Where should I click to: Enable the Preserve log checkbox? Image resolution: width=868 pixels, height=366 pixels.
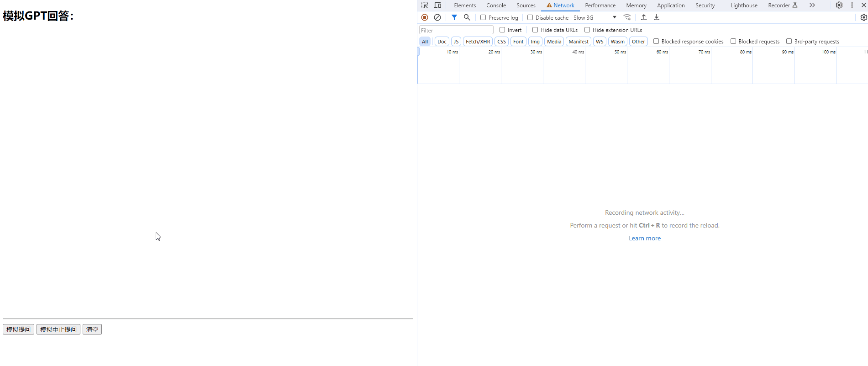[483, 17]
